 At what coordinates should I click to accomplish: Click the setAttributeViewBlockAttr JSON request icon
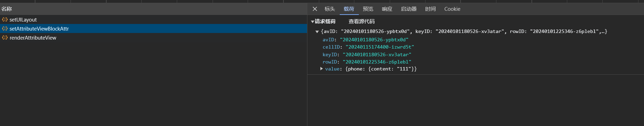(x=5, y=28)
